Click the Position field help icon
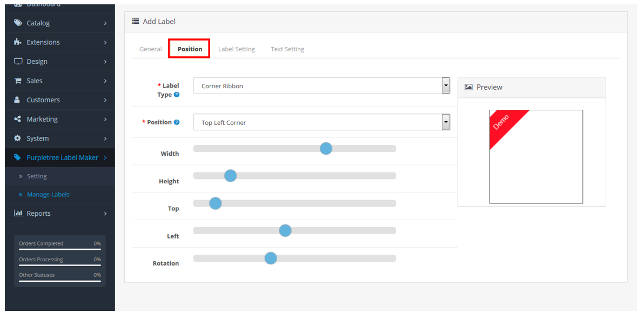 click(x=177, y=122)
